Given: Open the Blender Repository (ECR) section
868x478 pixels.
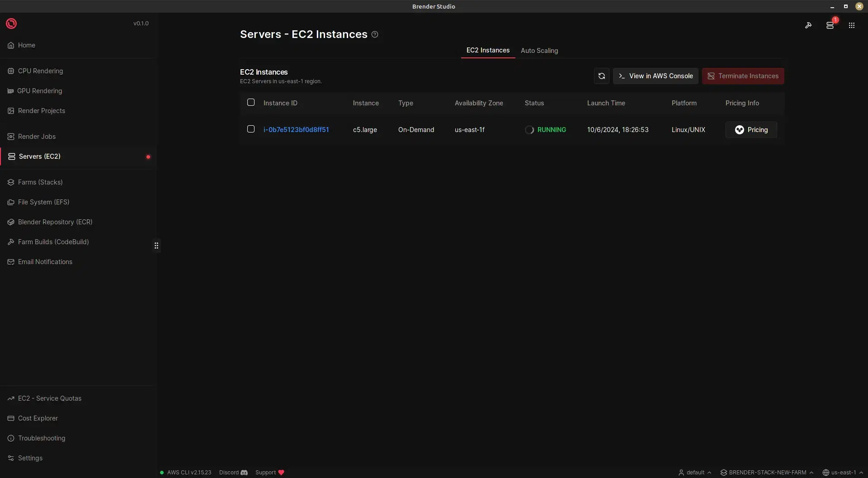Looking at the screenshot, I should coord(55,222).
